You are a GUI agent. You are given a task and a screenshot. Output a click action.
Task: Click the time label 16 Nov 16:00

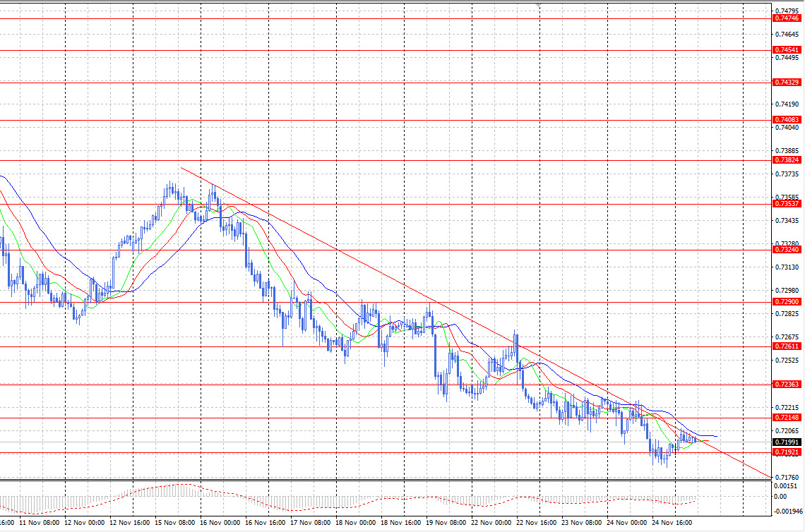pos(265,523)
